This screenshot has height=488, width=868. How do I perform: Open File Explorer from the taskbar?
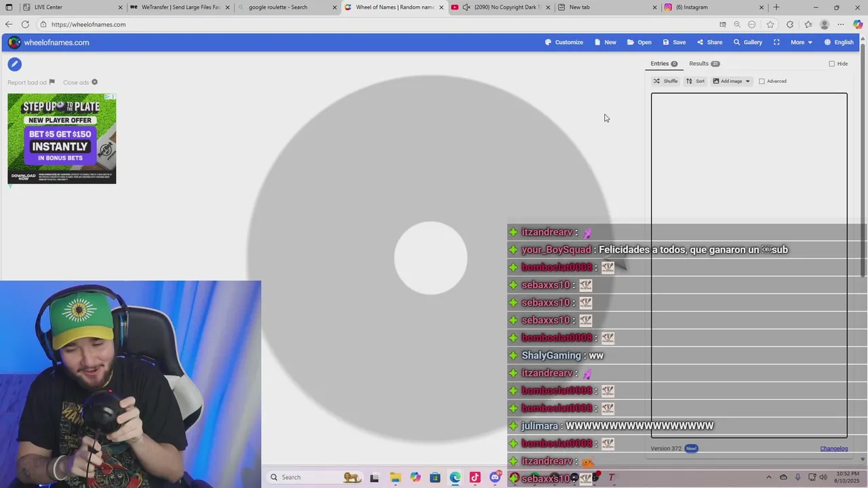395,478
